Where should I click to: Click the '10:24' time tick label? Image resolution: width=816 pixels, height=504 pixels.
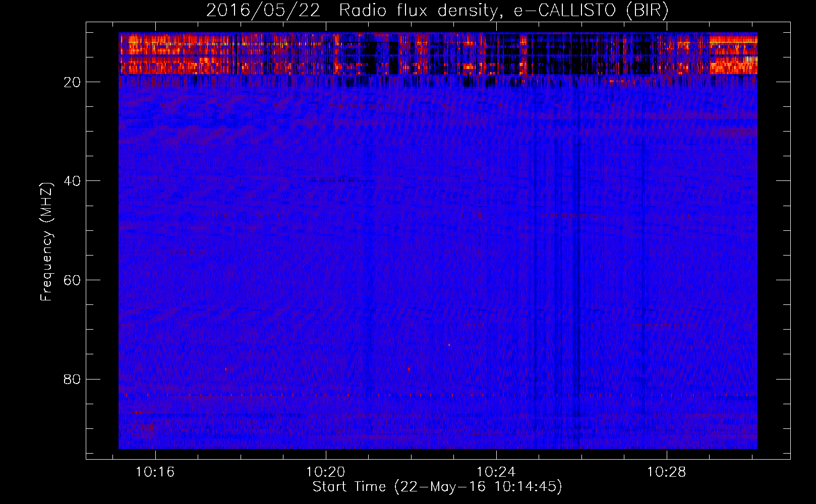[x=496, y=472]
